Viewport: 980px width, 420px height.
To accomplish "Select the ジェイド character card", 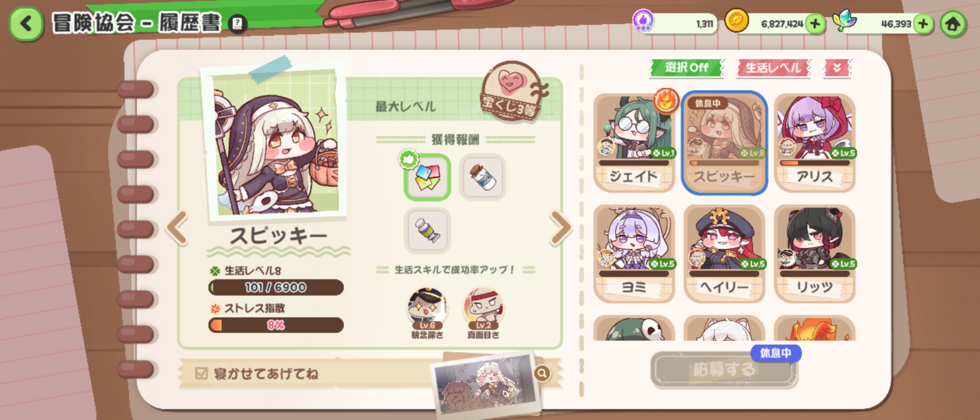I will 634,142.
